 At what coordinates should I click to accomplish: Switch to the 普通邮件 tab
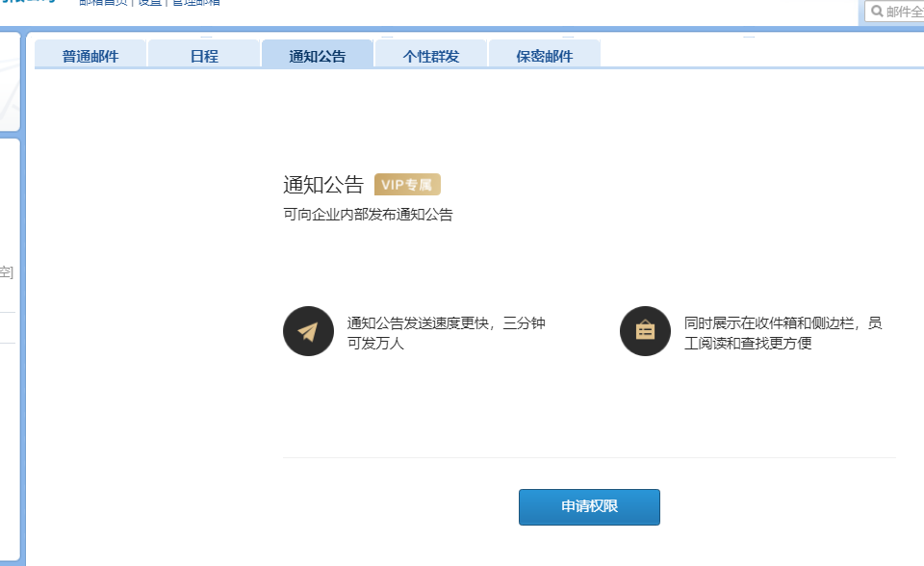90,56
